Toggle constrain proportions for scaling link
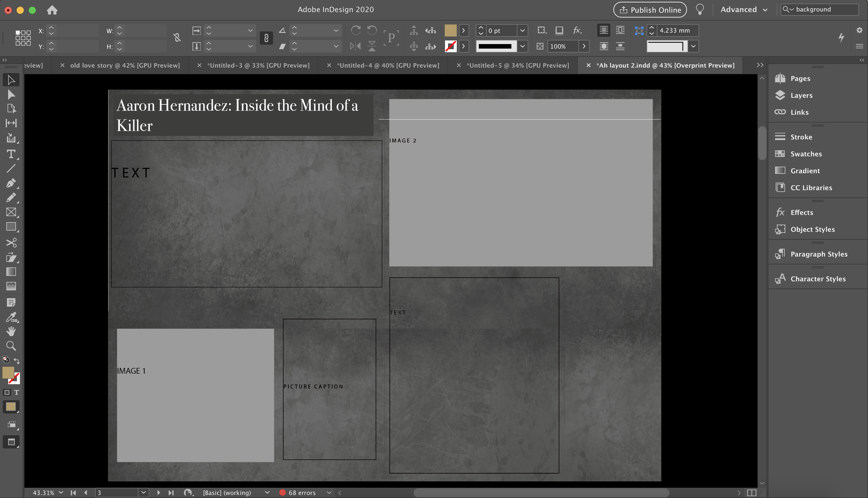Screen dimensions: 868x498 (266, 38)
